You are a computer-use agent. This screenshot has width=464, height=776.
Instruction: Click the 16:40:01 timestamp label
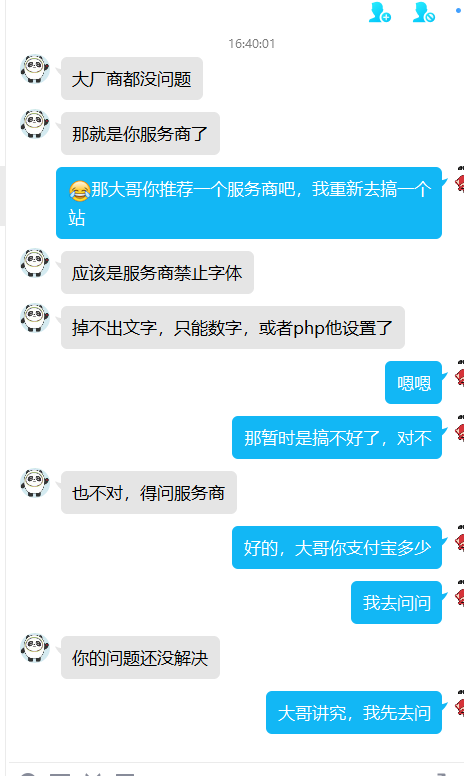click(251, 44)
